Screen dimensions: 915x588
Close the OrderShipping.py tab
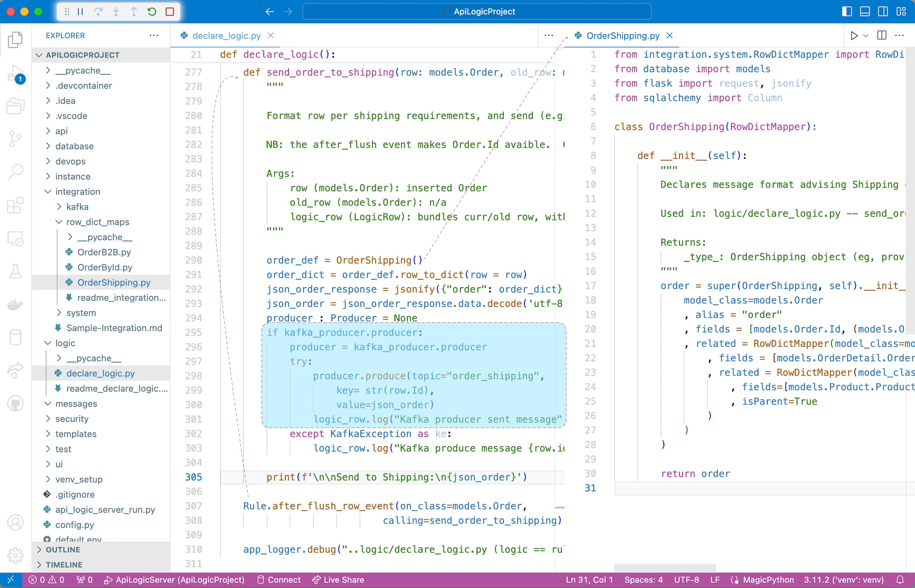point(669,36)
